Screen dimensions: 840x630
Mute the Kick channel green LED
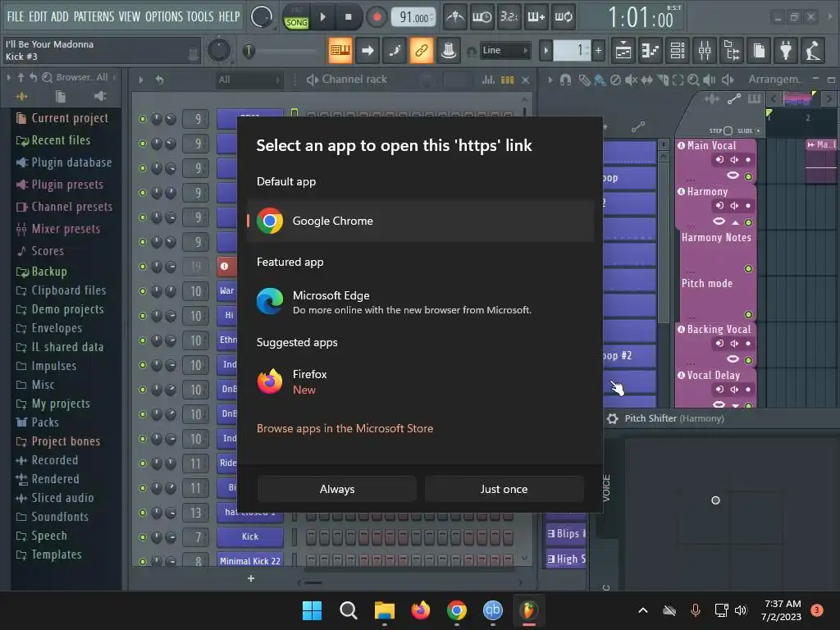coord(143,536)
